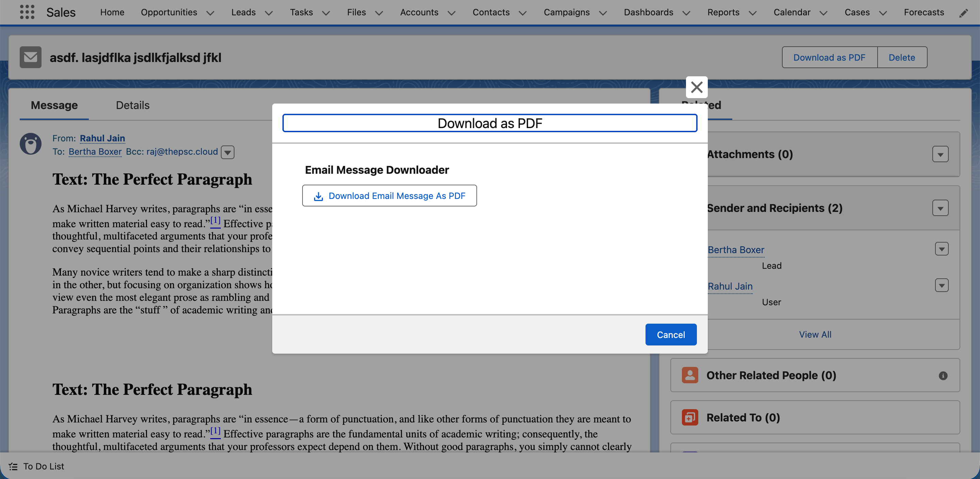
Task: Open the Attachments section dropdown menu
Action: tap(940, 155)
